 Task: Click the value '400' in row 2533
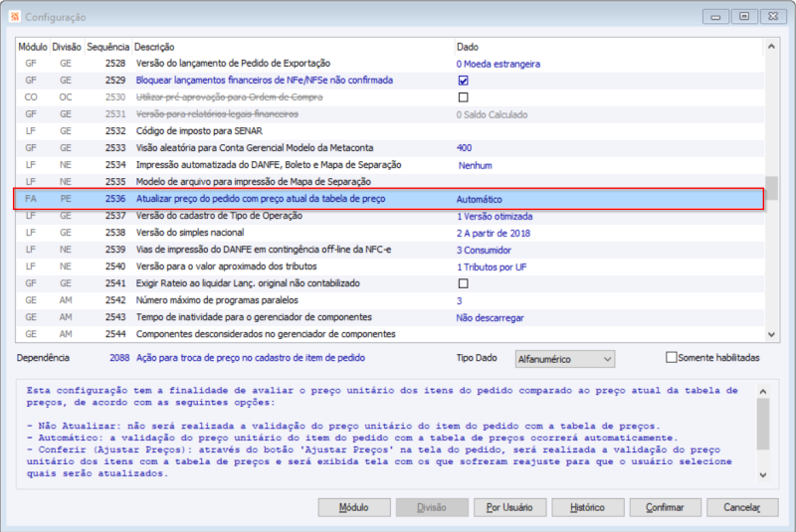(x=464, y=147)
